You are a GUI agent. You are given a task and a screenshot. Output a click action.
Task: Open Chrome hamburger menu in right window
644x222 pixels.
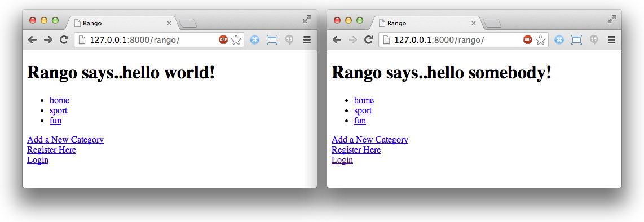pos(611,40)
